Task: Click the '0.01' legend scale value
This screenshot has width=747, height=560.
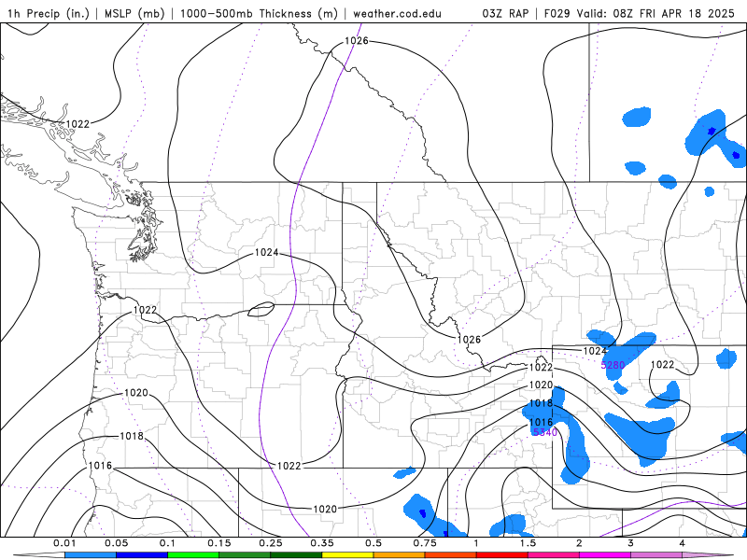Action: tap(64, 543)
